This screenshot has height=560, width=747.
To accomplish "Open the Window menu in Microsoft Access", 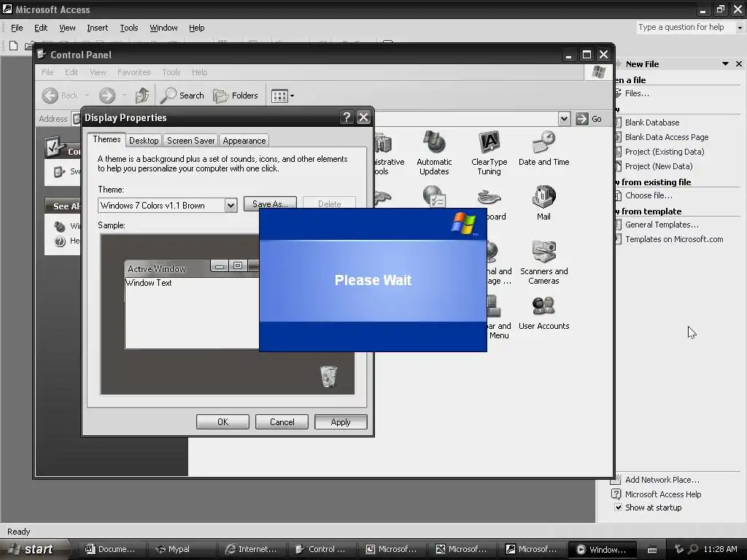I will click(x=163, y=28).
